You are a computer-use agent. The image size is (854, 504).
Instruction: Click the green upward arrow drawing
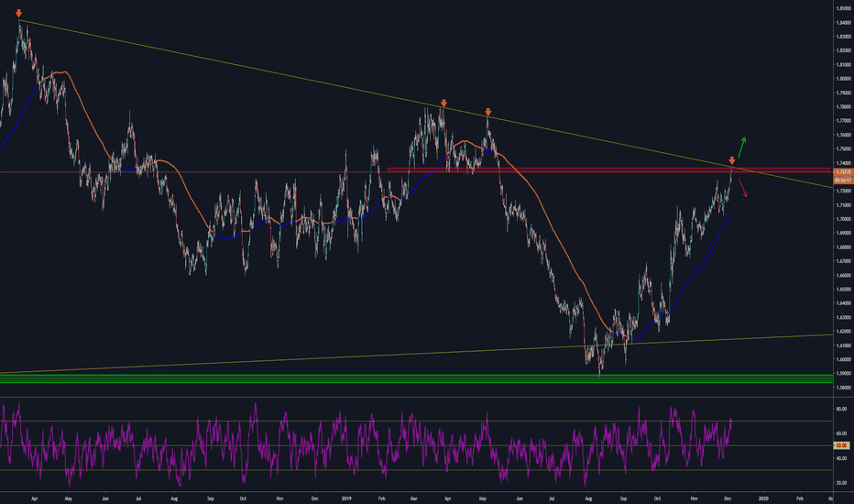pos(739,148)
